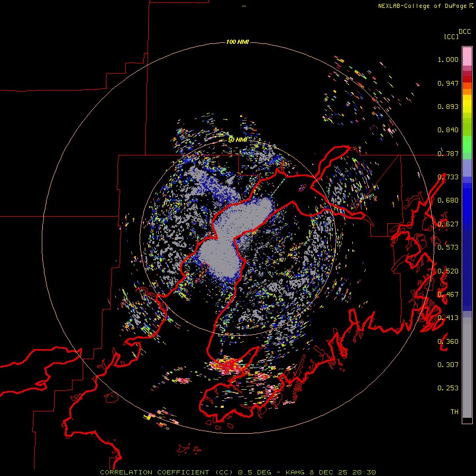The width and height of the screenshot is (476, 476).
Task: Click the [CC] units label above the scale
Action: click(452, 36)
